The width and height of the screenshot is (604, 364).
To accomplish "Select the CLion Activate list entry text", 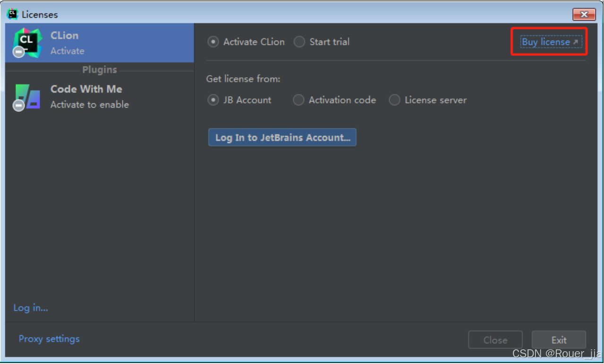I will (68, 43).
